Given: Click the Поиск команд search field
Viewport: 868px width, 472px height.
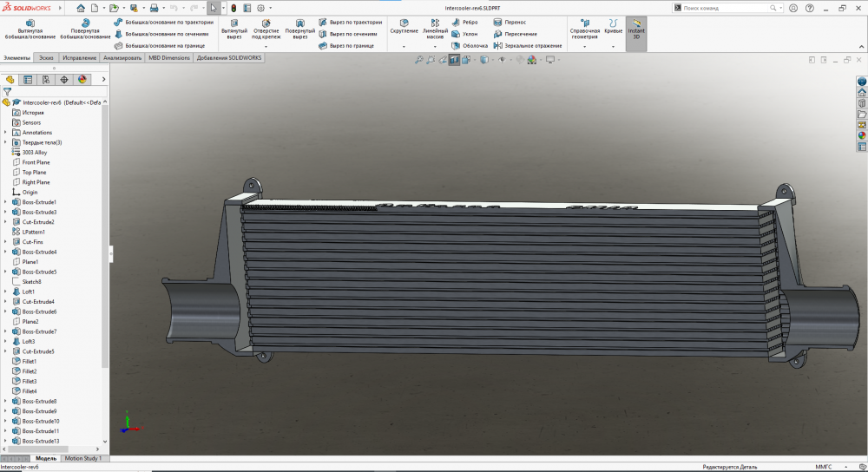Looking at the screenshot, I should pos(720,8).
